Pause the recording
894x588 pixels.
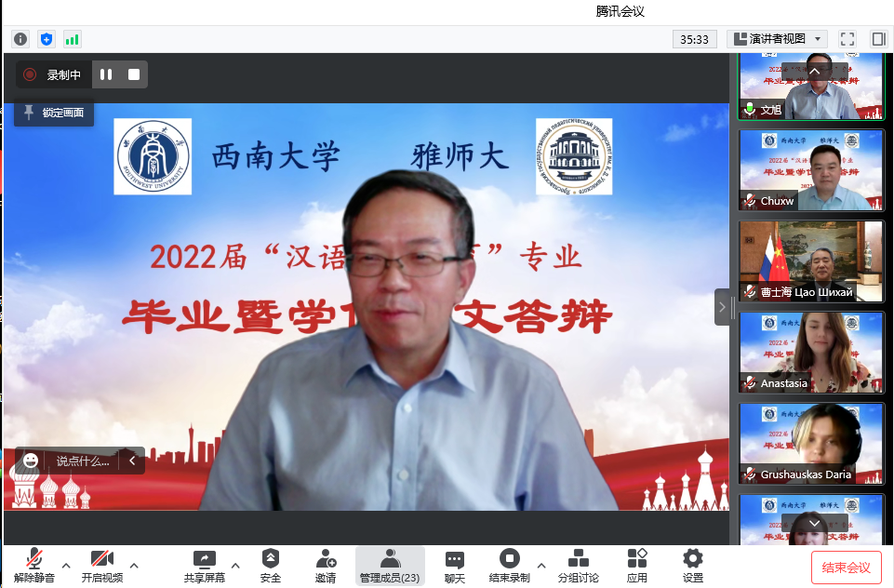[106, 74]
